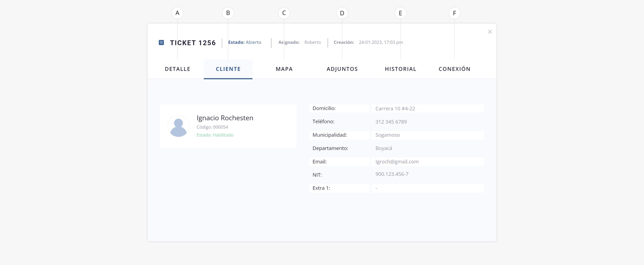The image size is (644, 265).
Task: Click the Estado: Abierto status label
Action: point(245,42)
